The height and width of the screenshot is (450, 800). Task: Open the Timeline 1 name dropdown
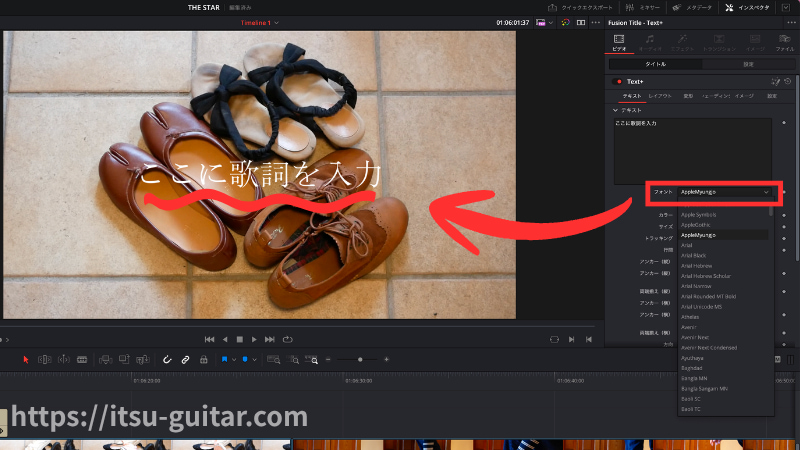coord(260,23)
